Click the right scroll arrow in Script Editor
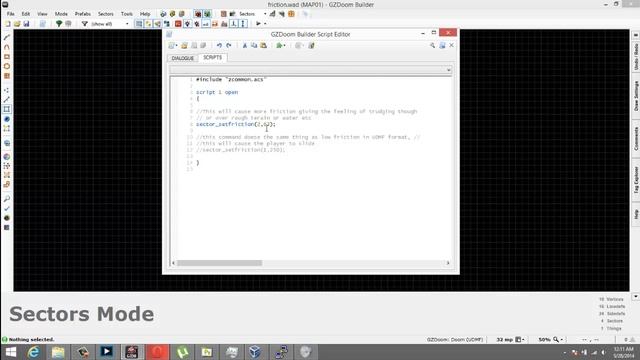640x360 pixels. point(448,263)
